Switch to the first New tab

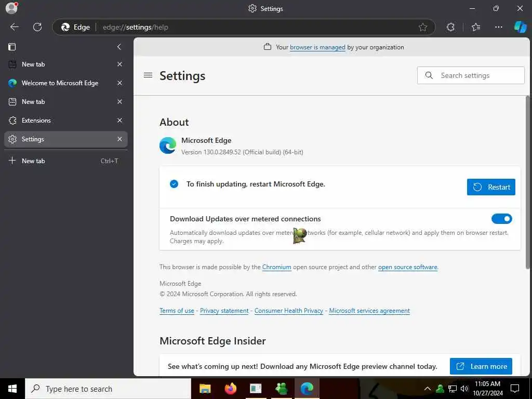[66, 64]
